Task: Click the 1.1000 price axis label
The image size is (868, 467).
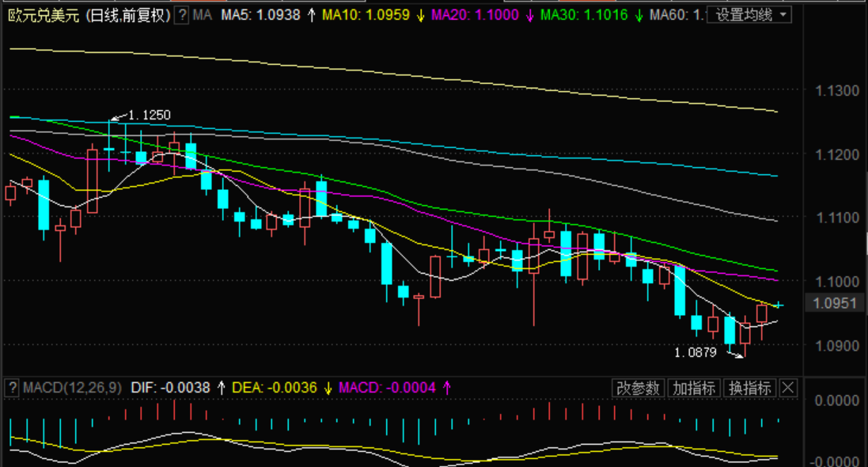Action: pyautogui.click(x=837, y=282)
